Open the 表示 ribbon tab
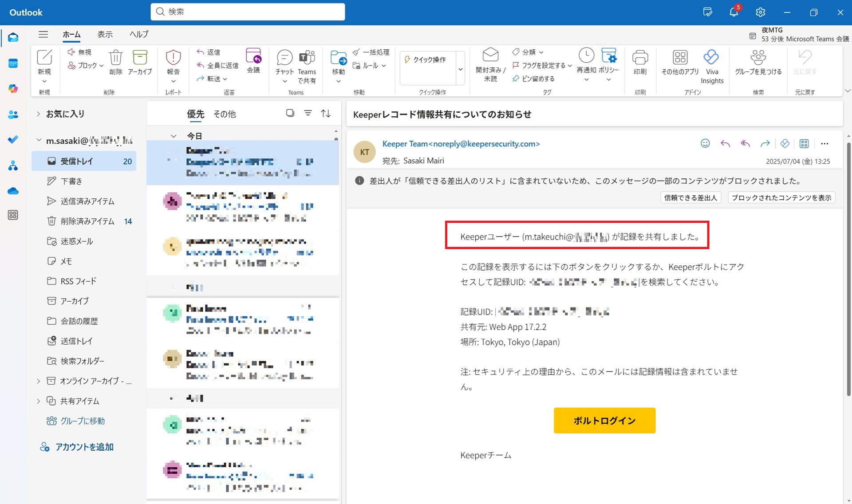Viewport: 852px width, 504px height. click(x=105, y=34)
